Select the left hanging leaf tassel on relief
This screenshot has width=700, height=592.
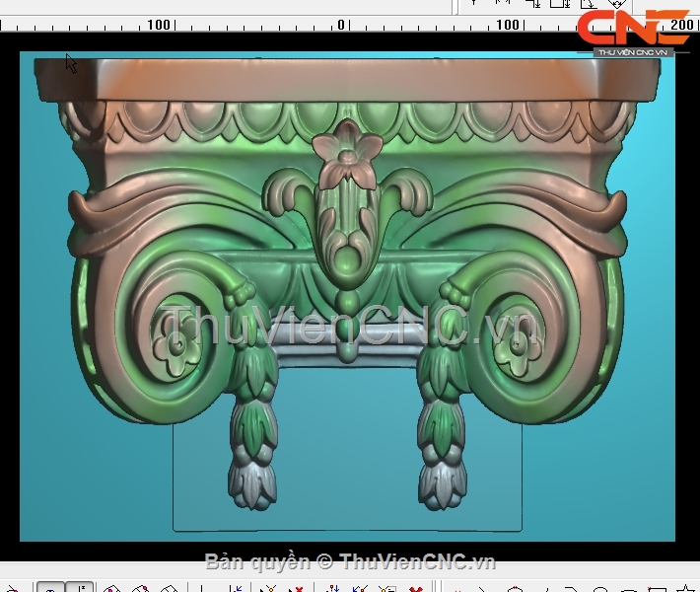tap(252, 434)
